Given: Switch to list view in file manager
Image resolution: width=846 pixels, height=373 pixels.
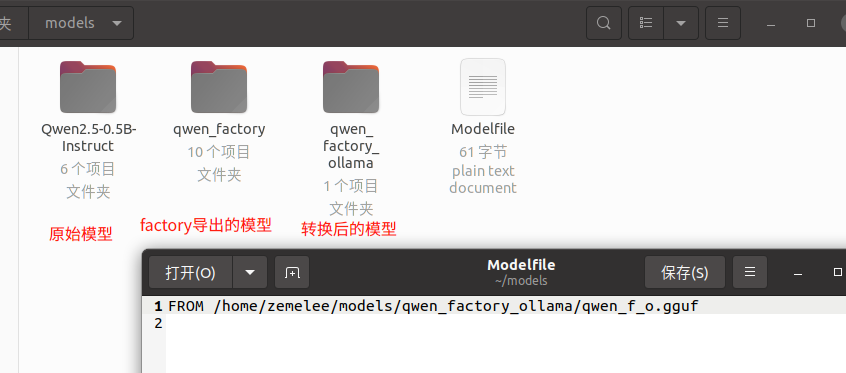Looking at the screenshot, I should [x=646, y=23].
